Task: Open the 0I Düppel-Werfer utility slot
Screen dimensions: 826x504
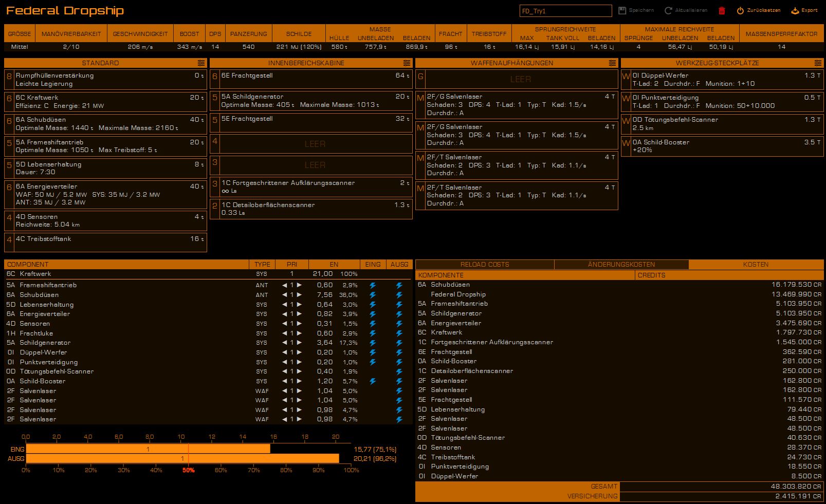Action: pyautogui.click(x=722, y=80)
